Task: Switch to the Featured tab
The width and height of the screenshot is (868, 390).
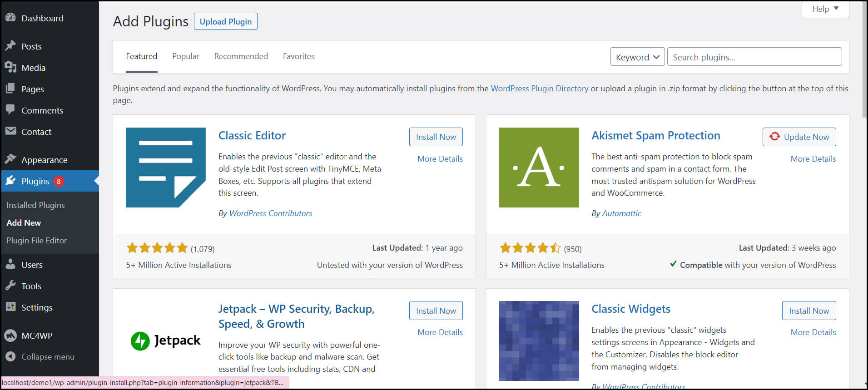Action: (142, 56)
